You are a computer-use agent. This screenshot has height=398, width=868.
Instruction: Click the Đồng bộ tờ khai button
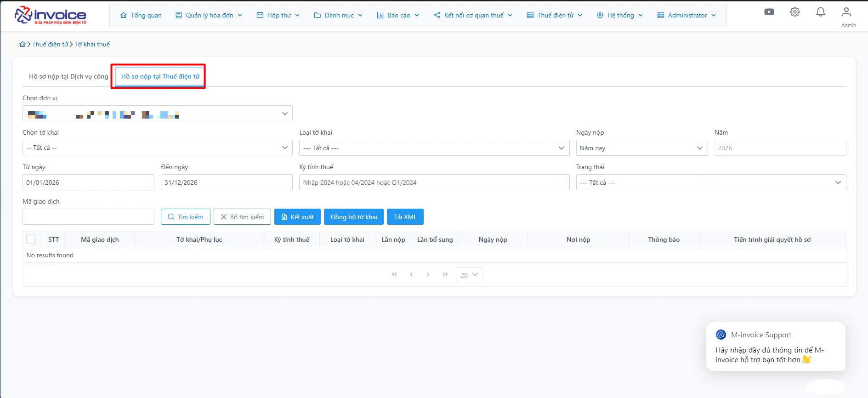[x=354, y=217]
